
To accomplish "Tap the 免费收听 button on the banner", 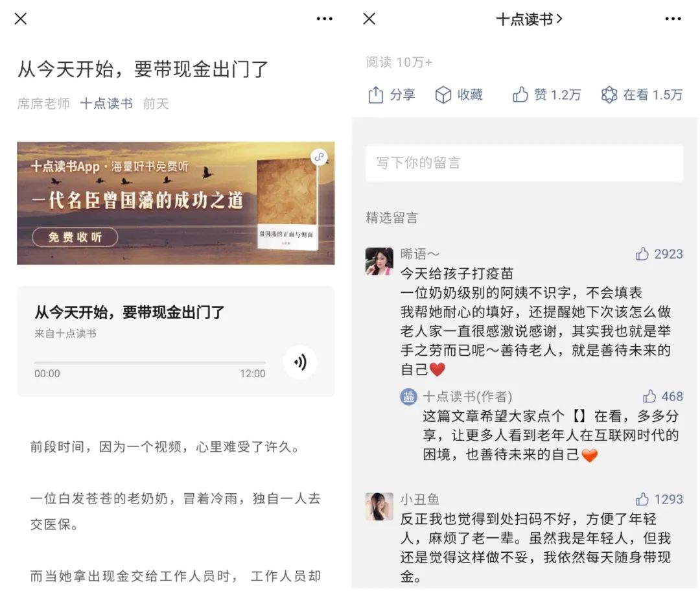I will tap(75, 237).
